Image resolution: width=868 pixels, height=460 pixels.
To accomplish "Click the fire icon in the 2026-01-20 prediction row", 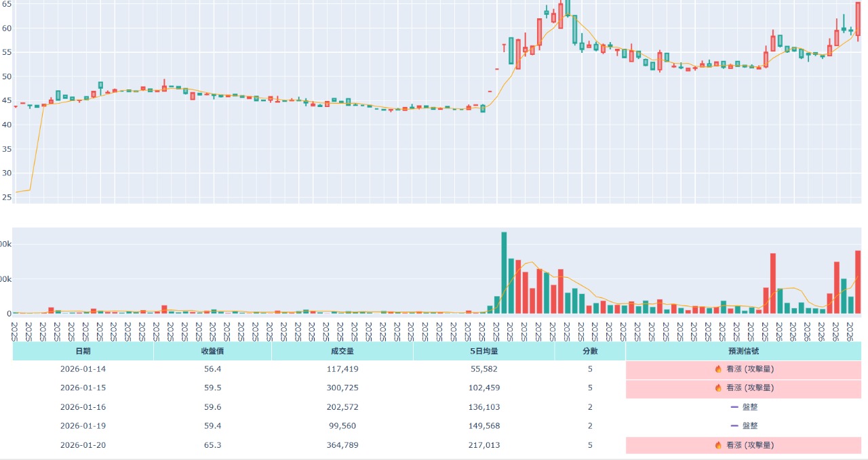I will point(718,445).
